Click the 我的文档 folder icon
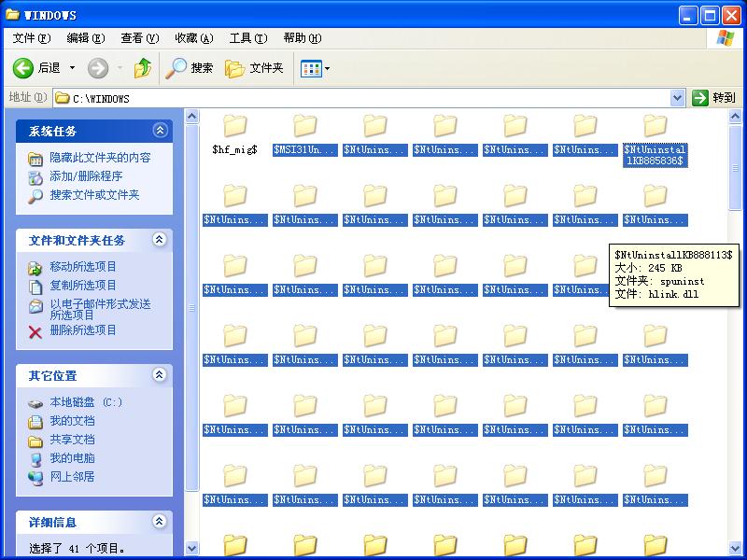Image resolution: width=747 pixels, height=560 pixels. pos(35,423)
